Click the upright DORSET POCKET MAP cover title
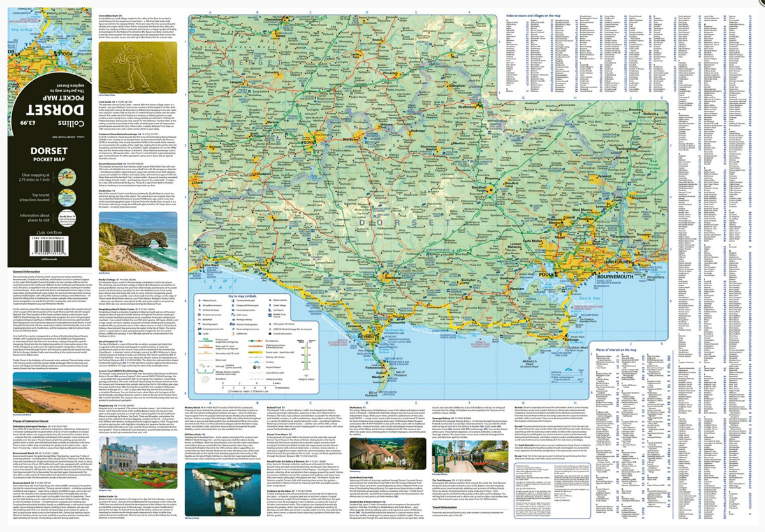Viewport: 765px width, 532px height. click(x=49, y=155)
